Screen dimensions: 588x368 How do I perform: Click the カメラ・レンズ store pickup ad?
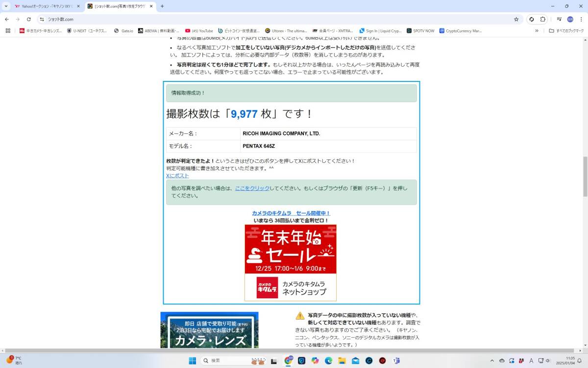coord(209,330)
